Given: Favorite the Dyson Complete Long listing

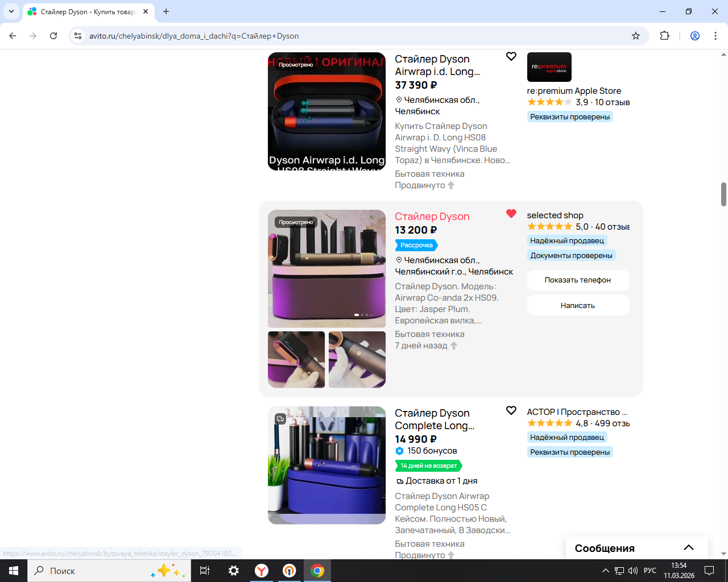Looking at the screenshot, I should click(x=511, y=410).
